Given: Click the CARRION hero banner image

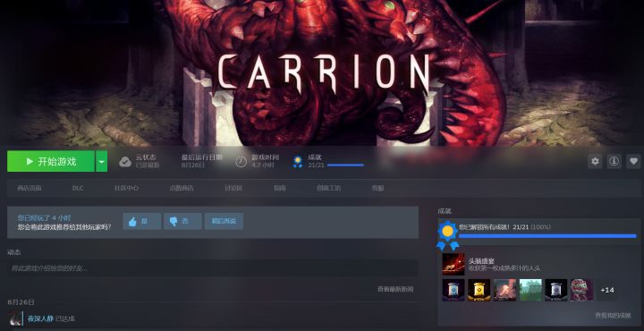Looking at the screenshot, I should pos(322,72).
